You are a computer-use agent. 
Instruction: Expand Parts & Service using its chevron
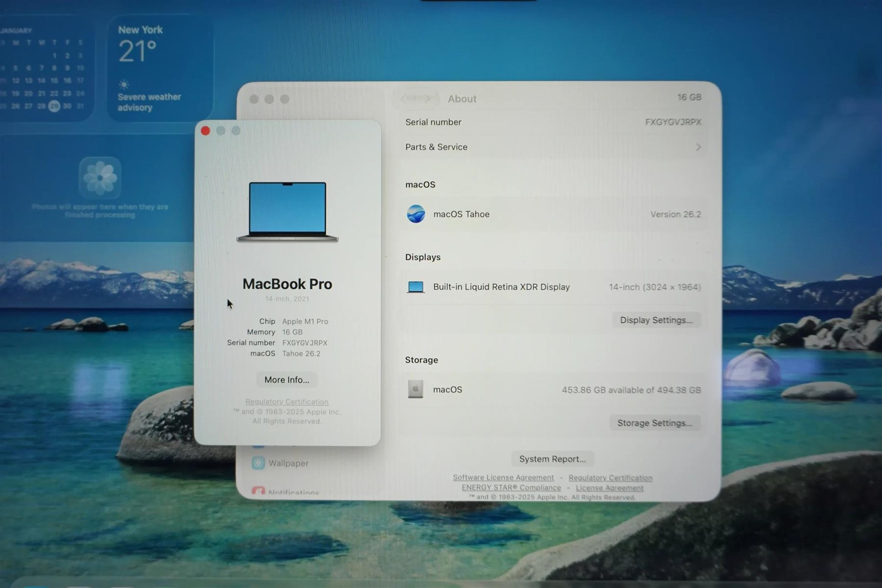(698, 147)
